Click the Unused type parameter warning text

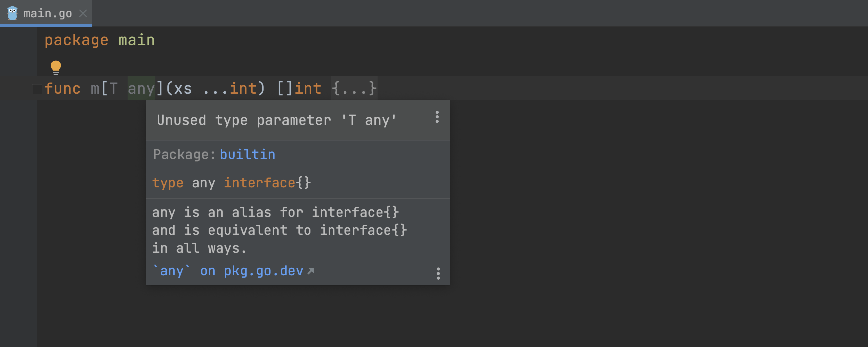pyautogui.click(x=276, y=120)
